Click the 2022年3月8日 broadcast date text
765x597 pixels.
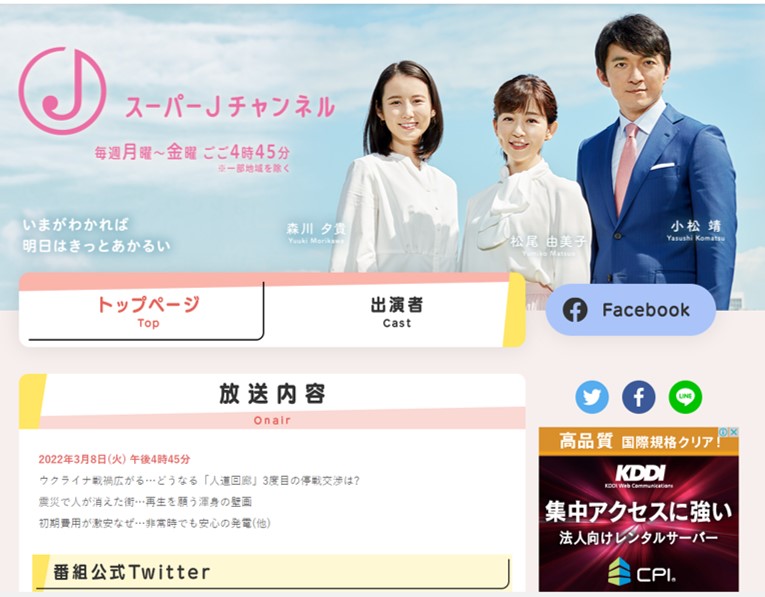[114, 459]
